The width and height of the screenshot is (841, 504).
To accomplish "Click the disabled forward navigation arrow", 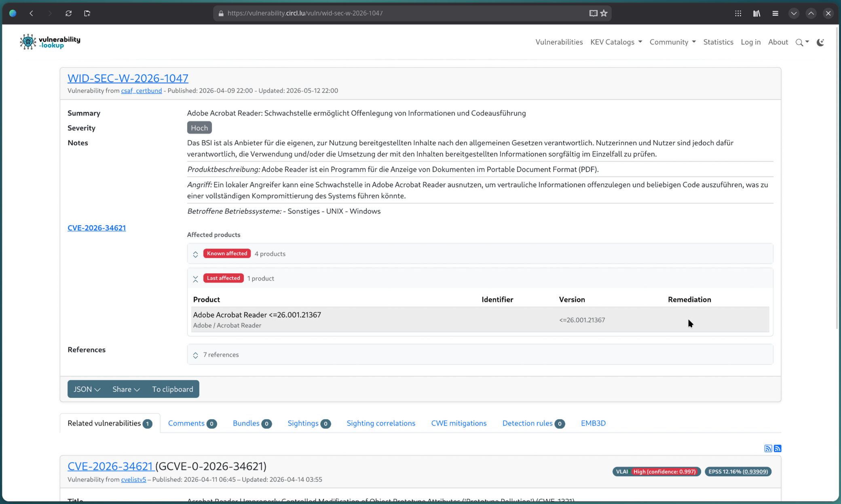I will pyautogui.click(x=50, y=13).
